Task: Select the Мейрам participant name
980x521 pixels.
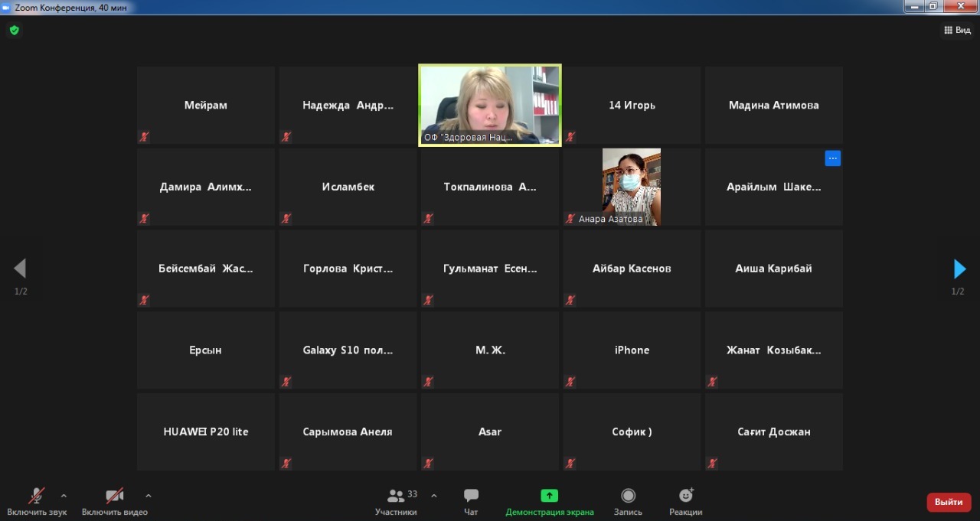Action: click(x=206, y=106)
